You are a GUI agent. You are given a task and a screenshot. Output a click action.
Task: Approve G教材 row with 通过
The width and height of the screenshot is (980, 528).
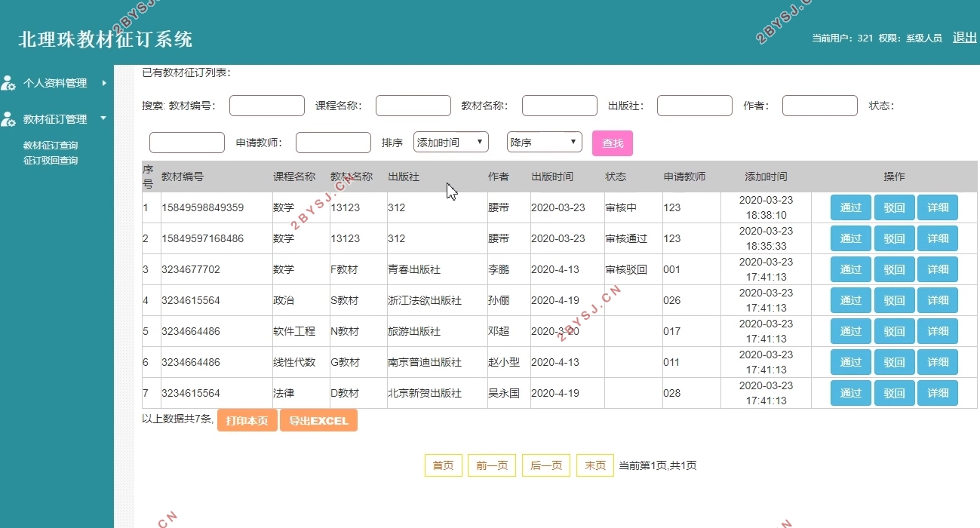(x=851, y=362)
